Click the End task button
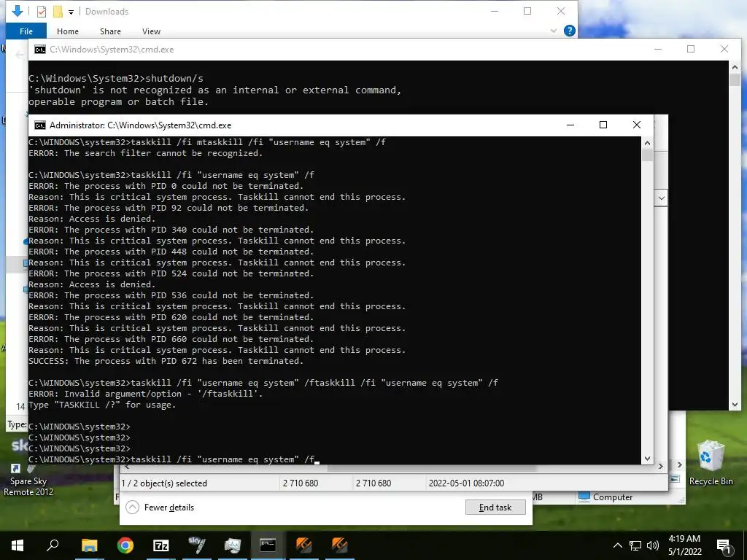Image resolution: width=747 pixels, height=560 pixels. click(495, 507)
